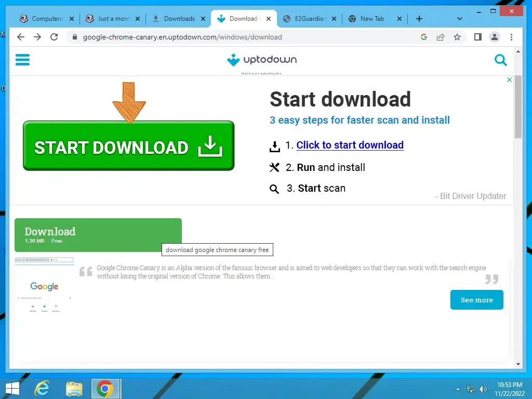Click the address bar URL

182,37
